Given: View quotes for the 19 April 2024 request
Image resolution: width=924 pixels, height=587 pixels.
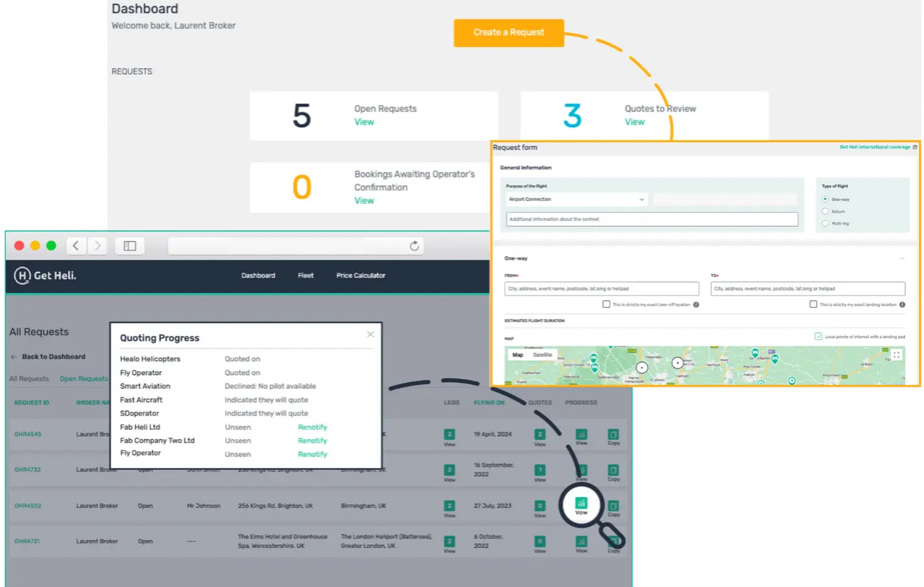Looking at the screenshot, I should coord(540,435).
